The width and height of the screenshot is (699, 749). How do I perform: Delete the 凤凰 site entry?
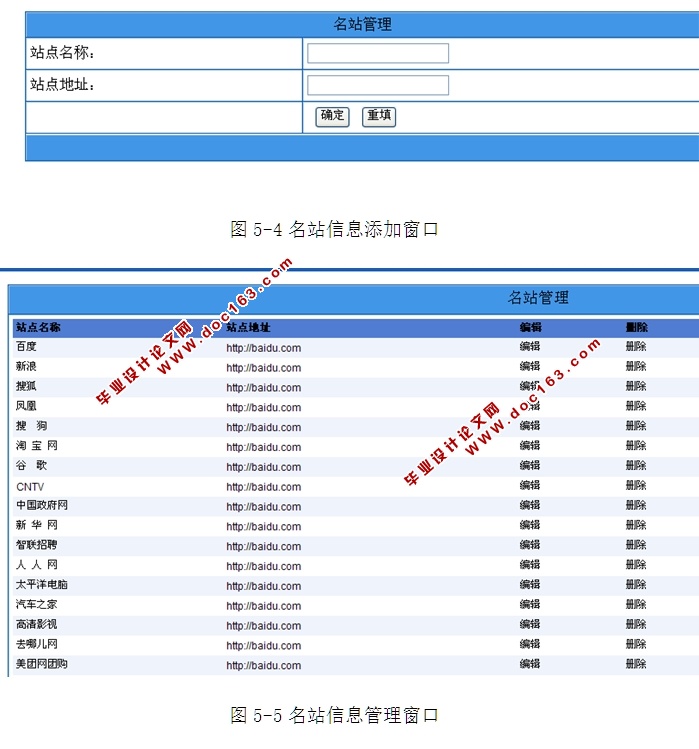636,407
